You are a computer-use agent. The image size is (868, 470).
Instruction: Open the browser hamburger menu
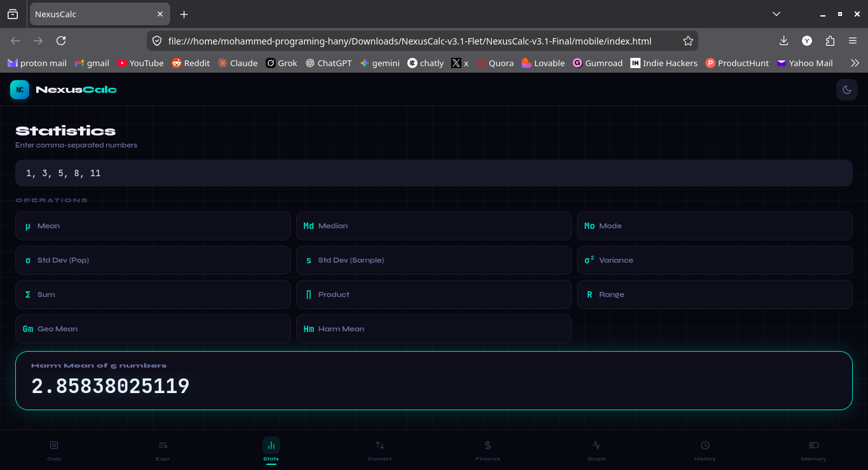pos(853,41)
